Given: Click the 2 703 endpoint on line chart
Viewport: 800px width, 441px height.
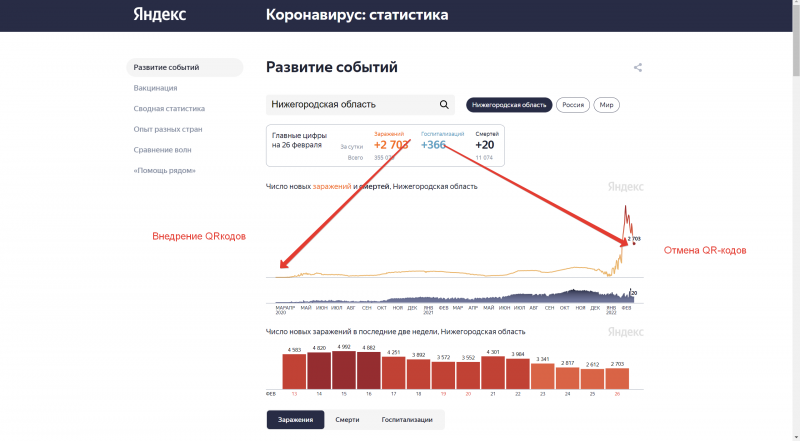Looking at the screenshot, I should [x=634, y=243].
